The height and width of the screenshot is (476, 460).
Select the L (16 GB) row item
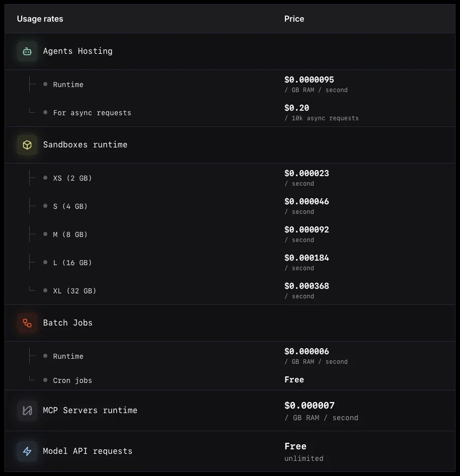point(73,262)
